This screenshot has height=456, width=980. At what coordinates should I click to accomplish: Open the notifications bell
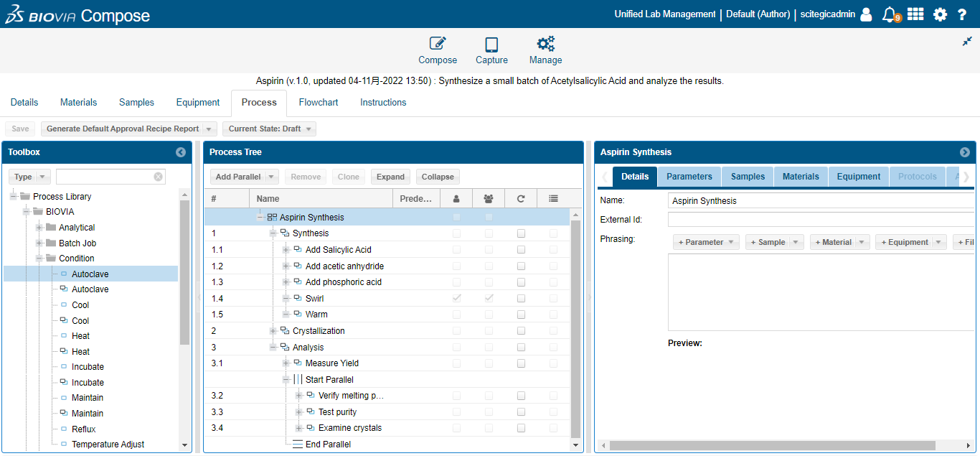[890, 14]
